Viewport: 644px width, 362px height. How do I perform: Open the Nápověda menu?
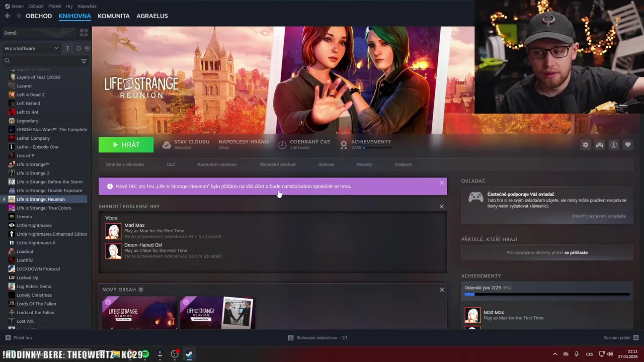[x=87, y=6]
